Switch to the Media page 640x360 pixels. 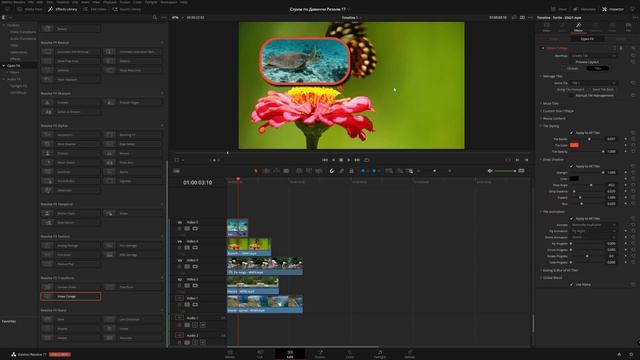[x=230, y=354]
